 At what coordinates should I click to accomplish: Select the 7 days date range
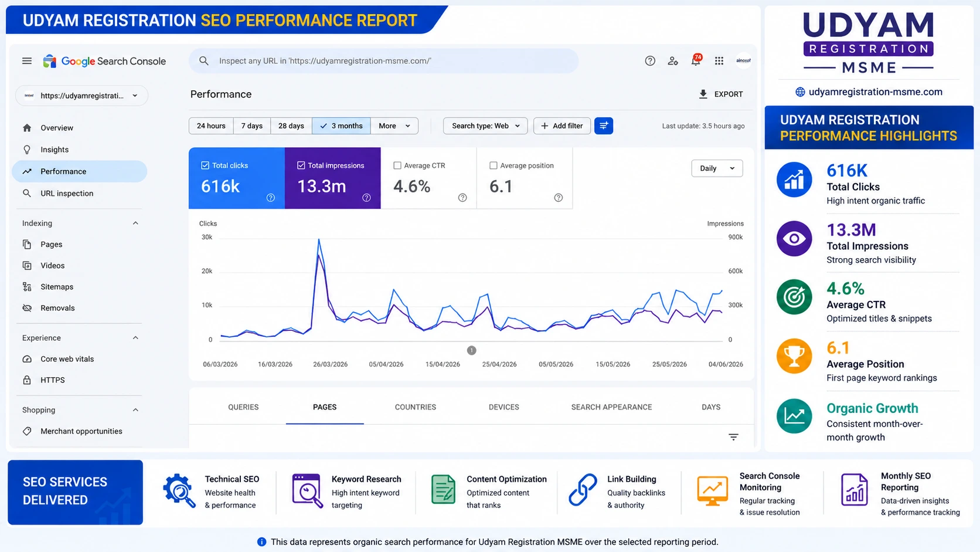coord(252,126)
